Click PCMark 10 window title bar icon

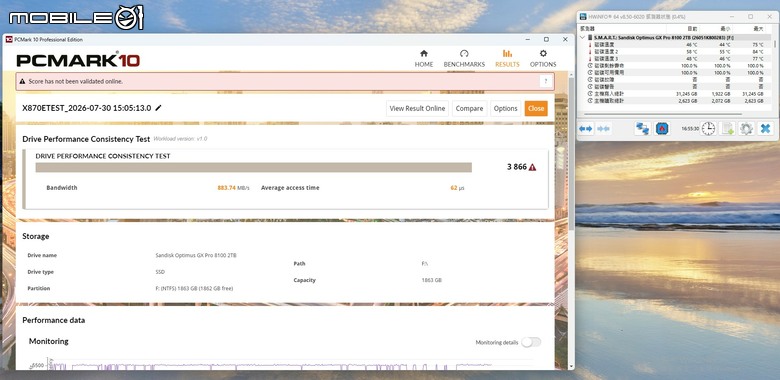9,39
